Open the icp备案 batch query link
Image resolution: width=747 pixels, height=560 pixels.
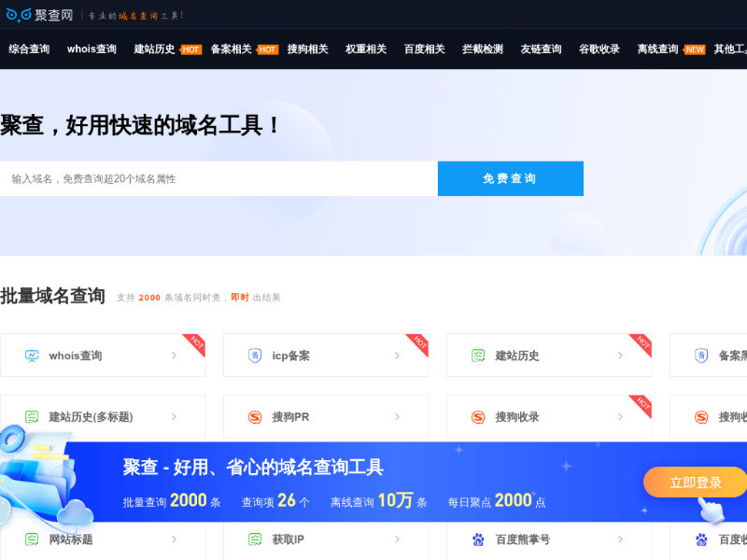(x=291, y=356)
